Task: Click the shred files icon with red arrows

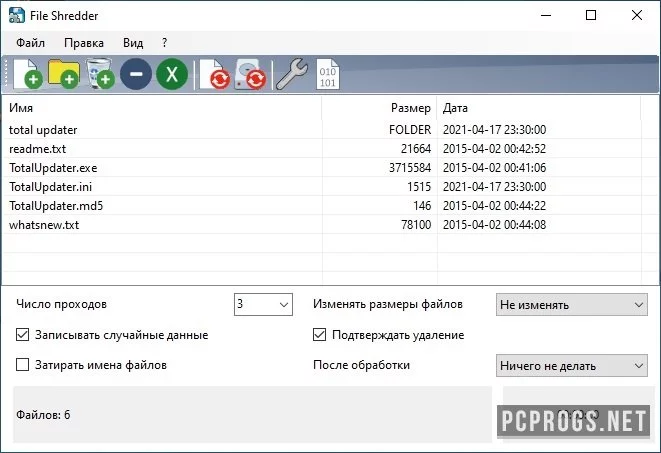Action: point(215,74)
